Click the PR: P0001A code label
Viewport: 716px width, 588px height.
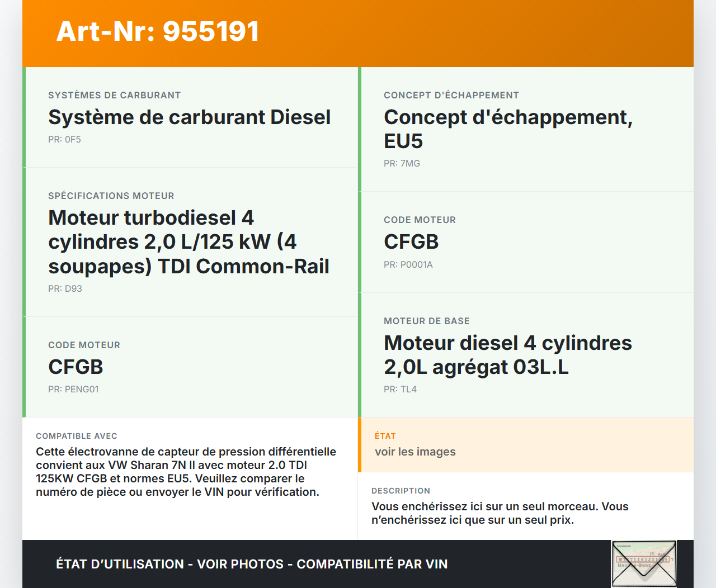tap(408, 265)
